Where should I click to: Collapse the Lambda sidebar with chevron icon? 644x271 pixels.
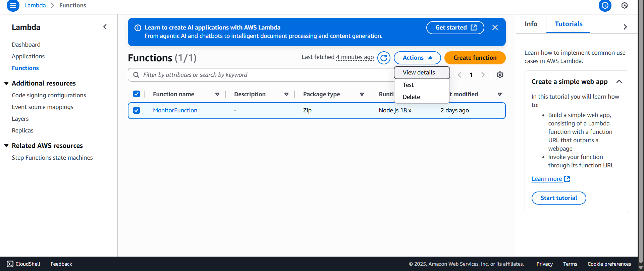point(105,27)
